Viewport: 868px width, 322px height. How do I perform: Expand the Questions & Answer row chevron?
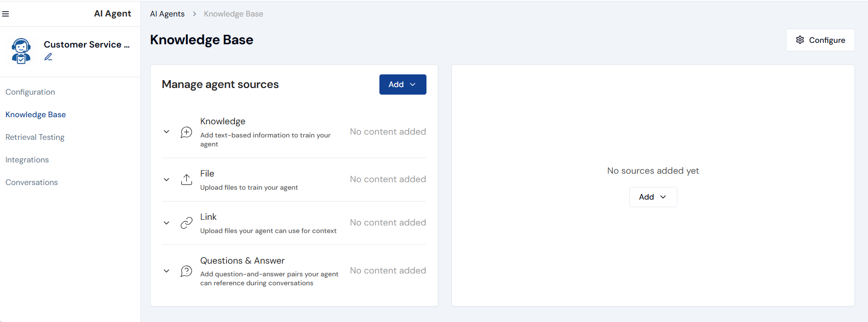point(167,271)
